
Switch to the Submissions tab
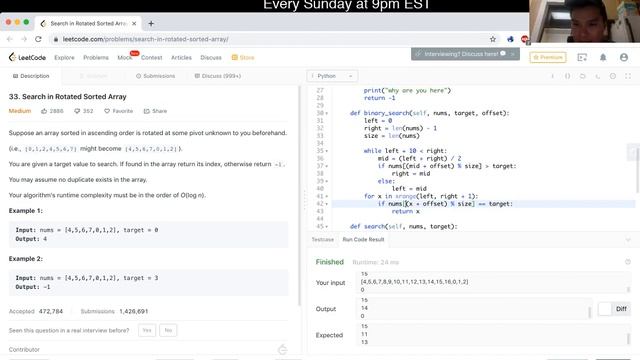pos(156,76)
